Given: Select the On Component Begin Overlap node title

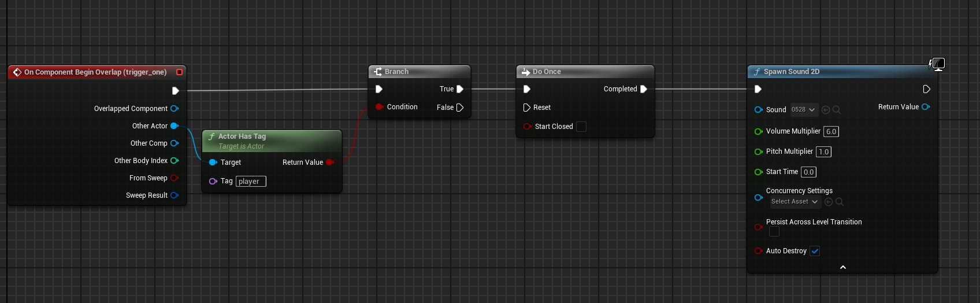Looking at the screenshot, I should tap(95, 72).
